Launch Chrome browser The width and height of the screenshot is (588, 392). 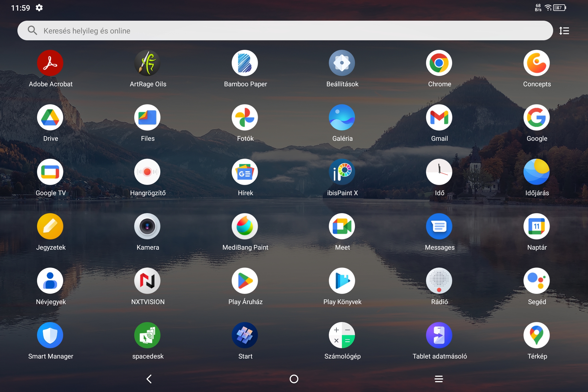(x=439, y=63)
